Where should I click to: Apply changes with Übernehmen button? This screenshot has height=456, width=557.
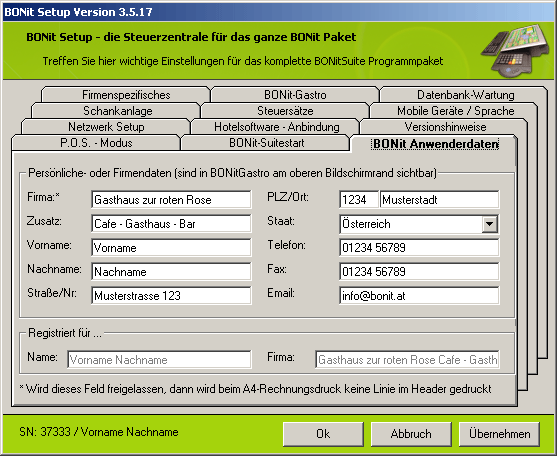[499, 434]
